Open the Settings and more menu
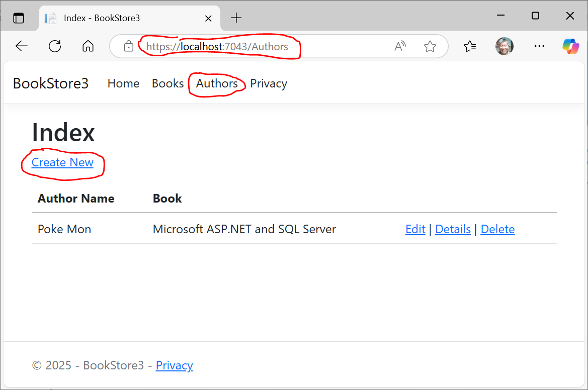588x390 pixels. (539, 46)
